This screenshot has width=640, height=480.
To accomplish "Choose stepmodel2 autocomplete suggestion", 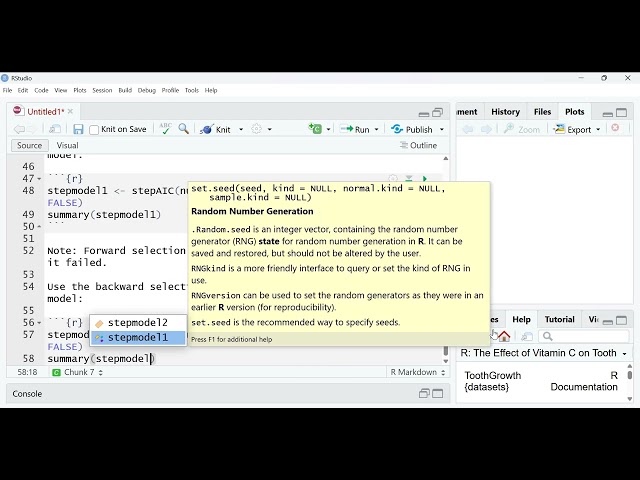I will [138, 323].
